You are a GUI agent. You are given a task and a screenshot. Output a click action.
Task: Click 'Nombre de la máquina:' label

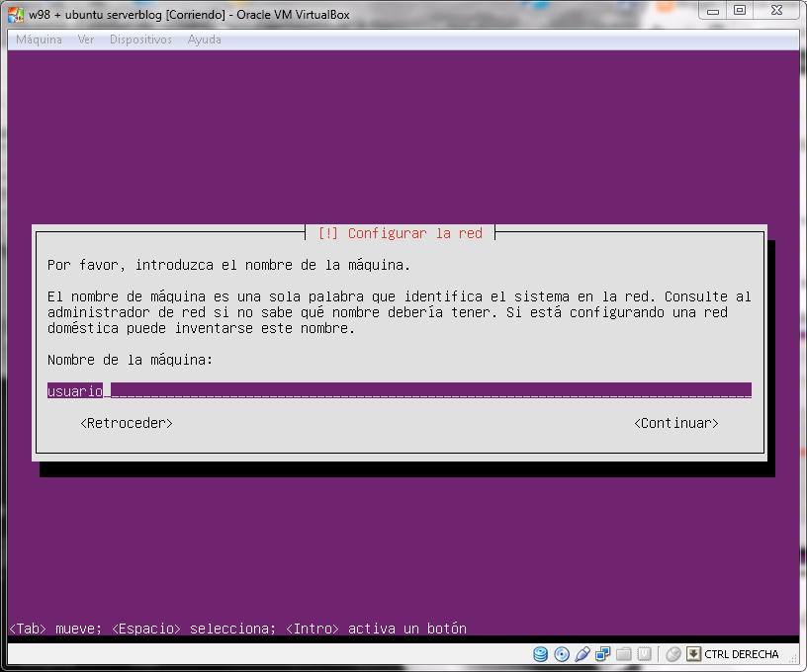point(130,360)
